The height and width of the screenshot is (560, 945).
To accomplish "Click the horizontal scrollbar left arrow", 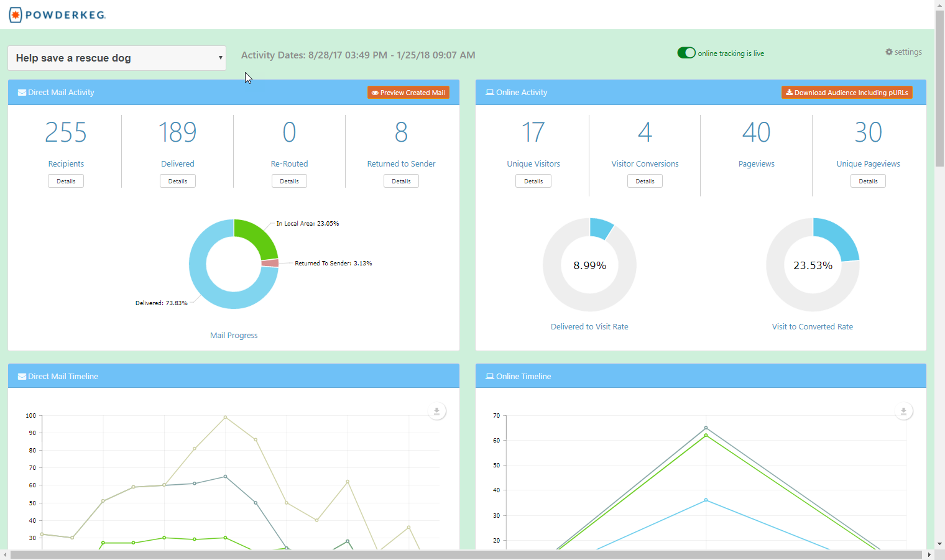I will click(x=5, y=554).
